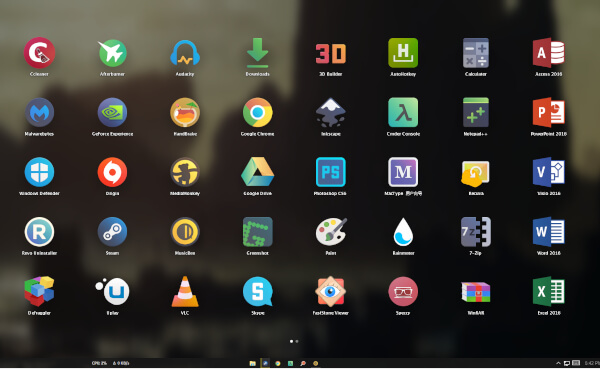Launch VLC media player cone icon
The width and height of the screenshot is (600, 369).
[185, 291]
